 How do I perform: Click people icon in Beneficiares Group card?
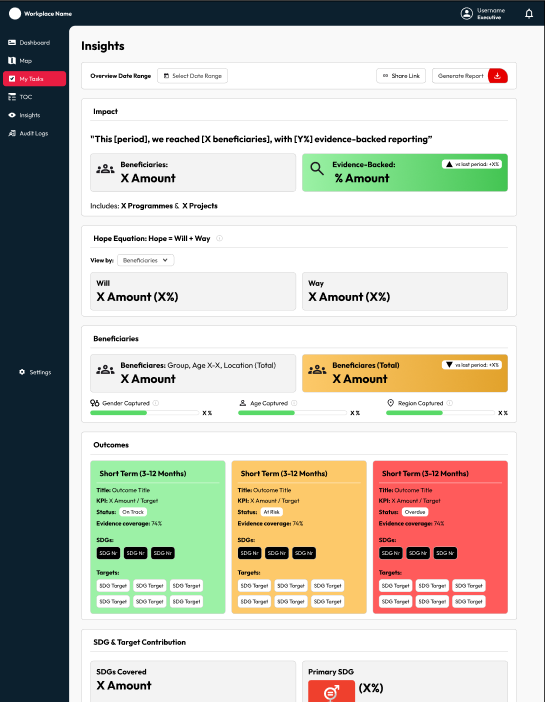pos(105,370)
